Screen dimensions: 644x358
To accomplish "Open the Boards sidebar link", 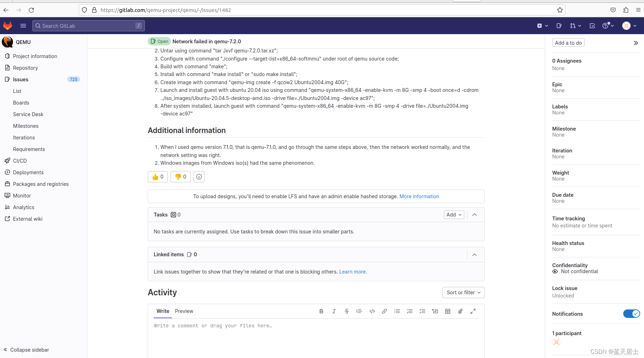I will 21,103.
